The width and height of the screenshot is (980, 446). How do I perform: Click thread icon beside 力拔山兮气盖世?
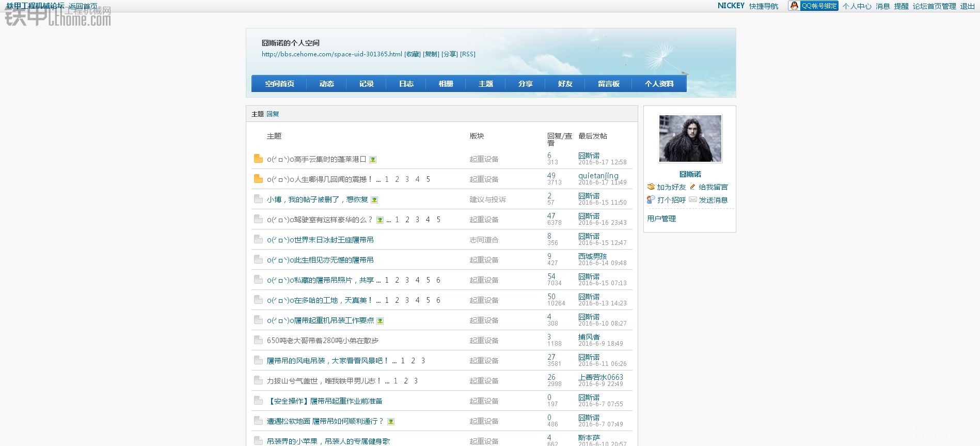[258, 380]
